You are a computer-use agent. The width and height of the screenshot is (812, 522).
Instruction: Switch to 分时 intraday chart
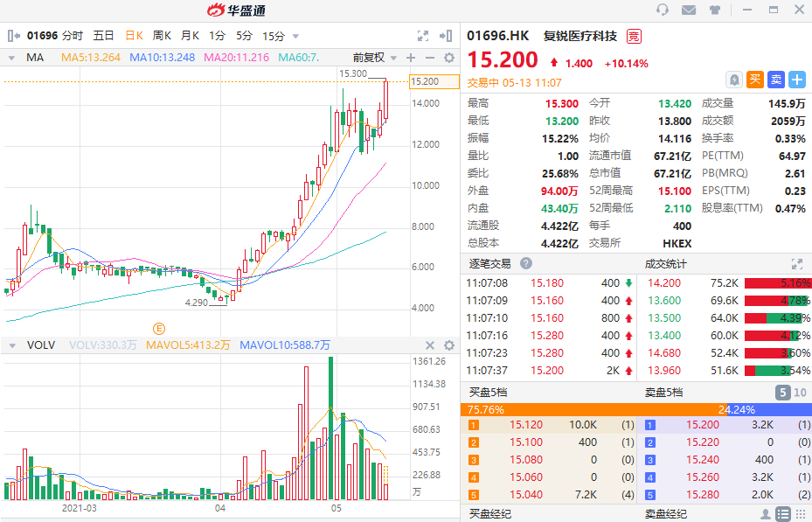73,36
